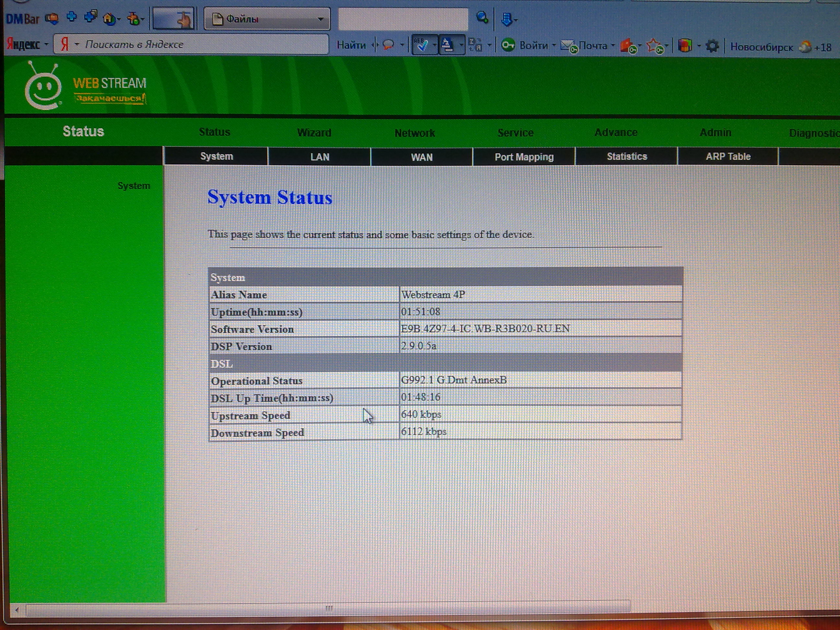This screenshot has width=840, height=630.
Task: Expand the speech bubble dropdown arrow
Action: pos(402,45)
